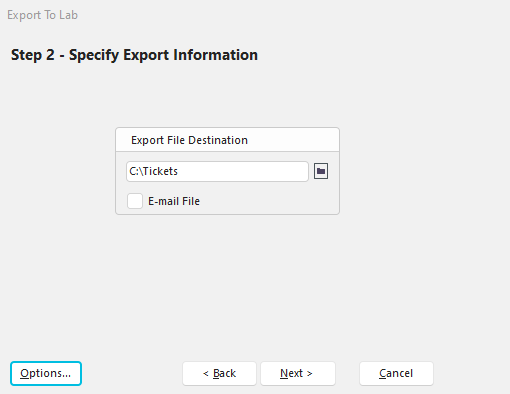Click the highlighted Options button

(46, 373)
